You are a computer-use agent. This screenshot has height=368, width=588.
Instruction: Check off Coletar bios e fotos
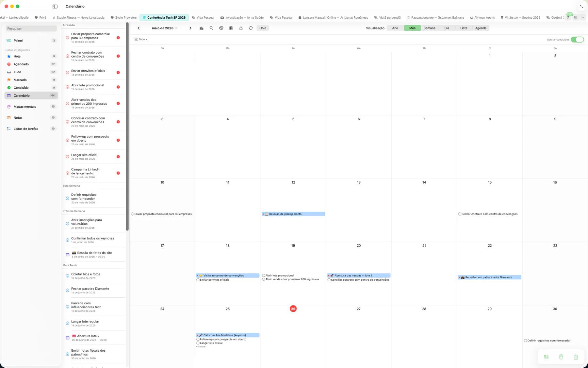pyautogui.click(x=67, y=276)
